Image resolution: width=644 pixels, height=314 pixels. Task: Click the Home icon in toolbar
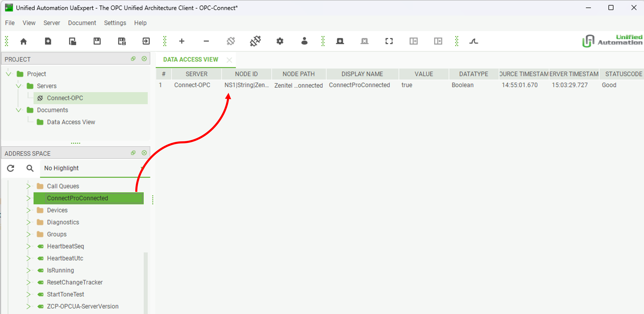click(24, 41)
